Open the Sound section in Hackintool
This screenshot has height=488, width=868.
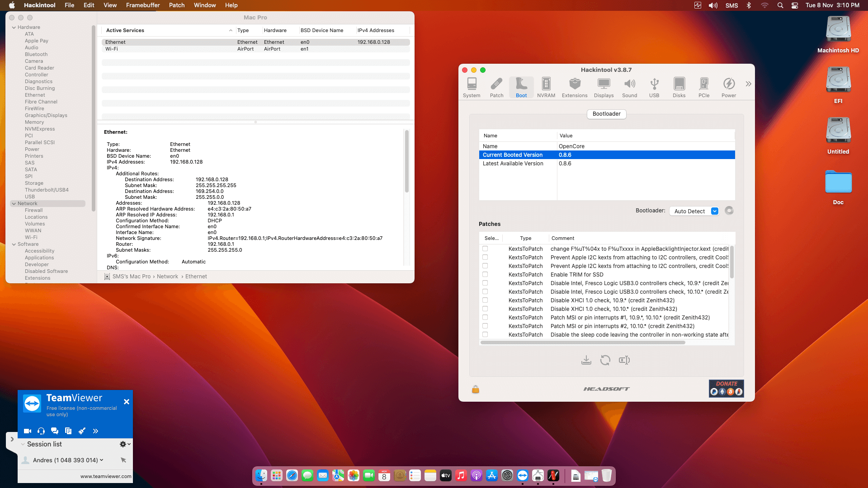630,87
